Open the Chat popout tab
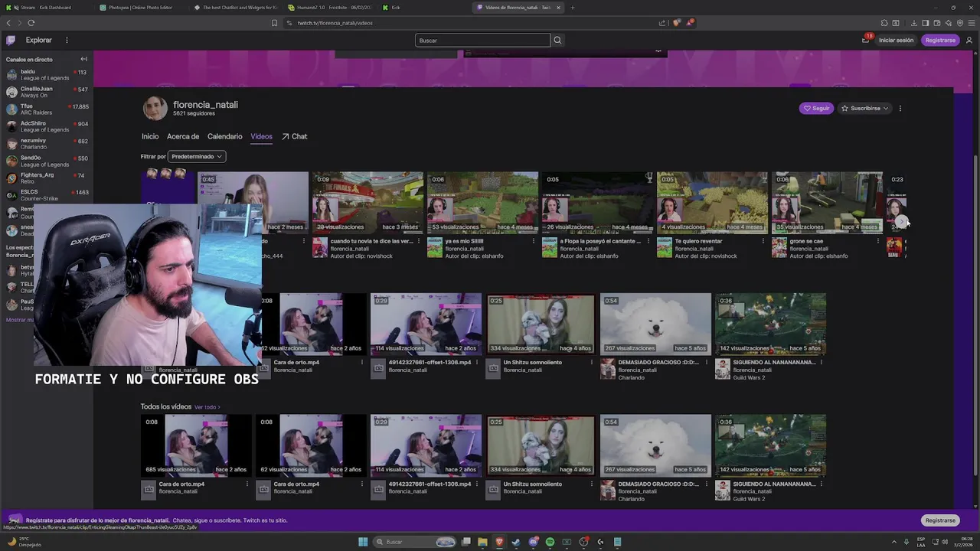Image resolution: width=980 pixels, height=551 pixels. (294, 136)
